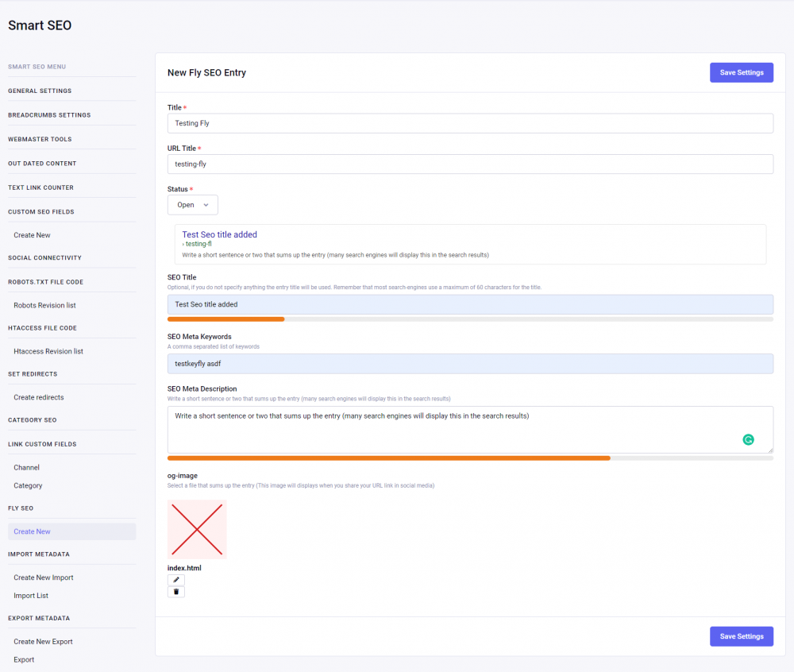
Task: Delete the index.html og-image via trash icon
Action: 175,591
